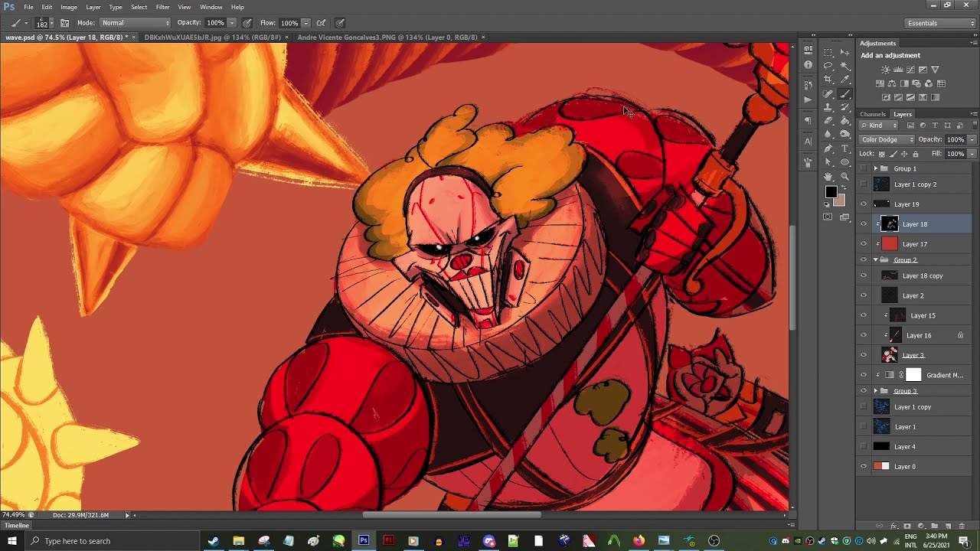Open the Essentials workspace dropdown

940,23
